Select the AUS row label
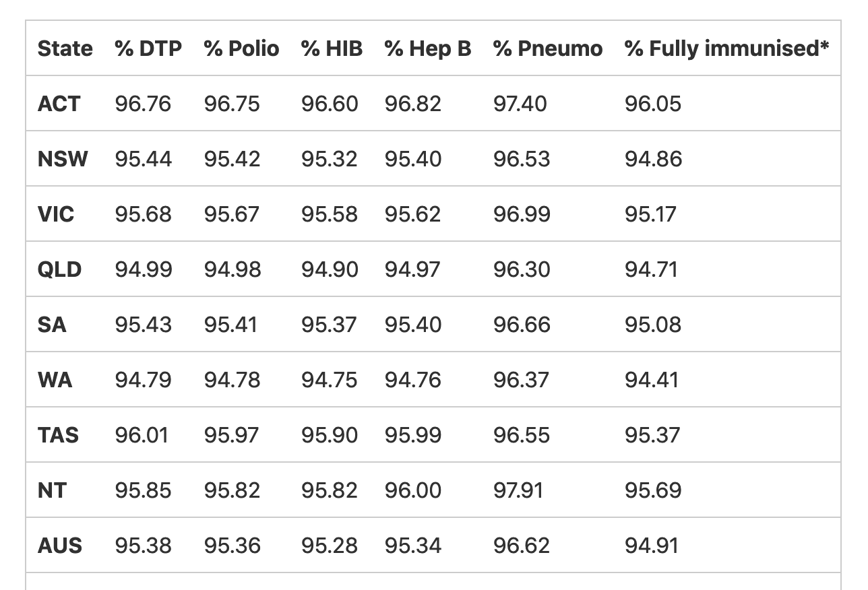Image resolution: width=868 pixels, height=590 pixels. pos(59,546)
